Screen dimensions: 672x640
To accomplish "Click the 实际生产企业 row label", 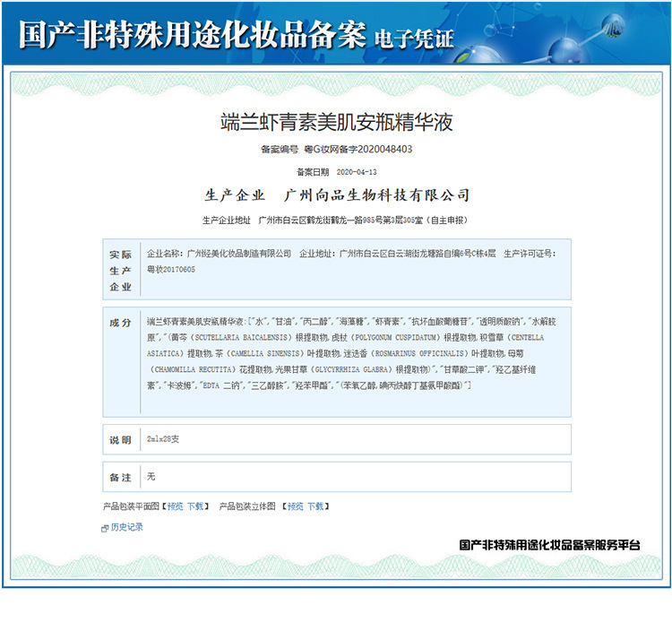I will coord(120,271).
